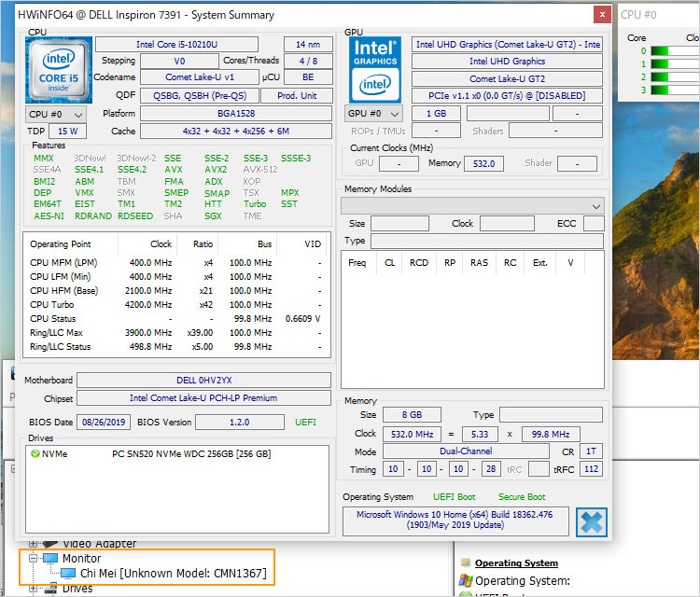Click the cache value 4x32 + 4x32 + 4x256 + 6M
This screenshot has height=597, width=700.
(236, 132)
